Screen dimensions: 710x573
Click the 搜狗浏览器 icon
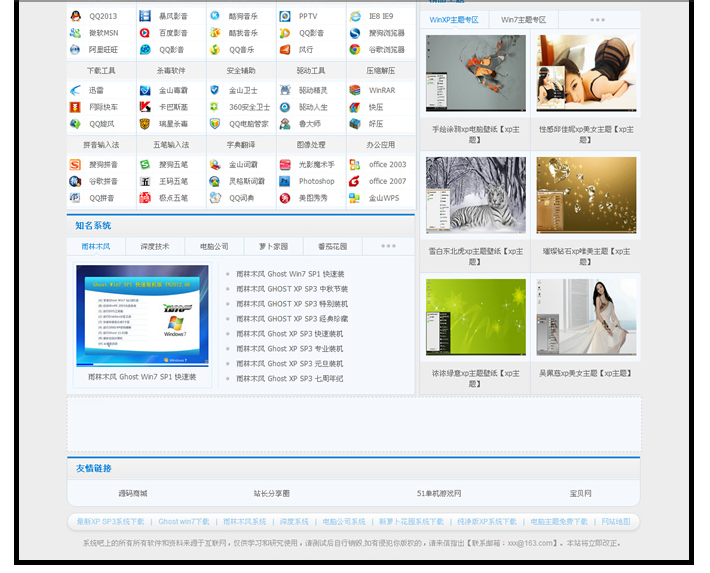tap(355, 33)
